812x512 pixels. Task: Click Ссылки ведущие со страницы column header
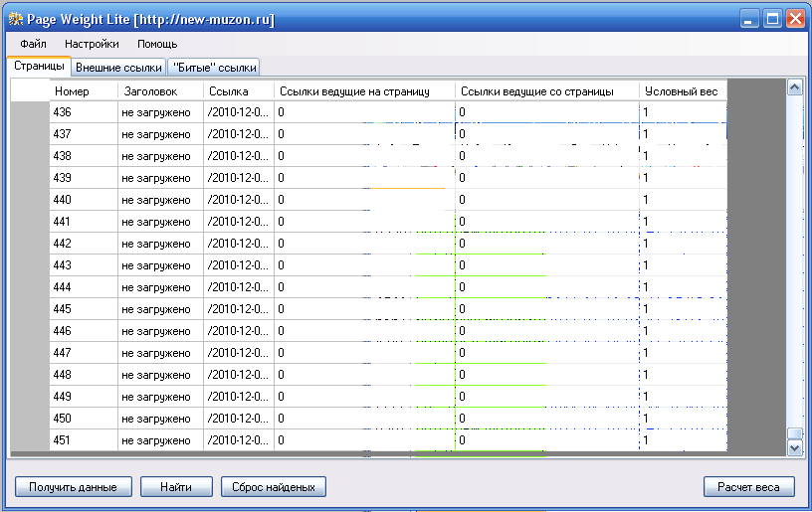click(x=547, y=91)
